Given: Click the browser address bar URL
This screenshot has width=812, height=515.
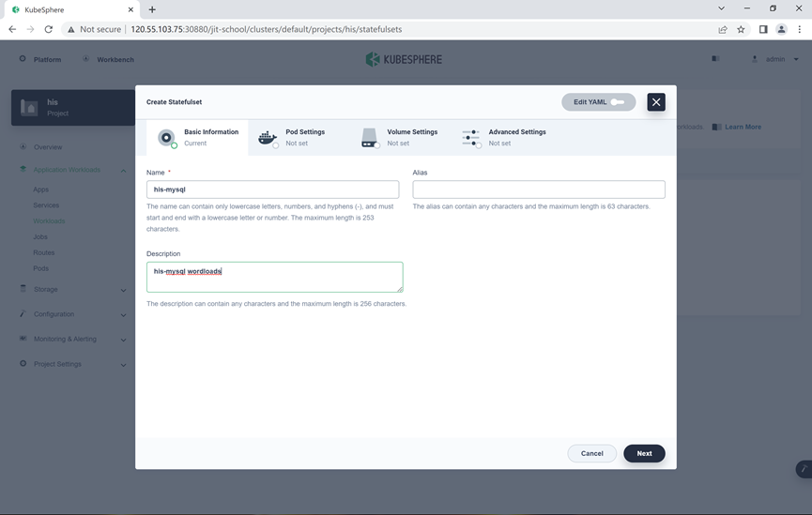Looking at the screenshot, I should [x=267, y=29].
